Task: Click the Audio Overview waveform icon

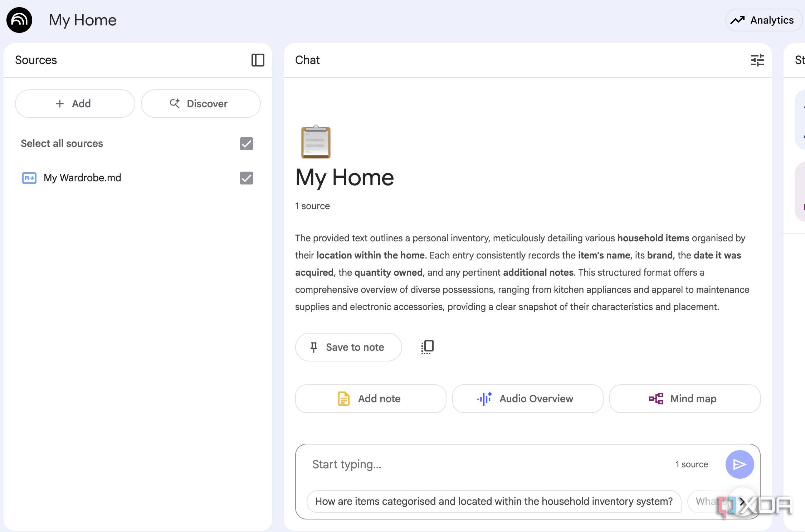Action: [x=485, y=399]
